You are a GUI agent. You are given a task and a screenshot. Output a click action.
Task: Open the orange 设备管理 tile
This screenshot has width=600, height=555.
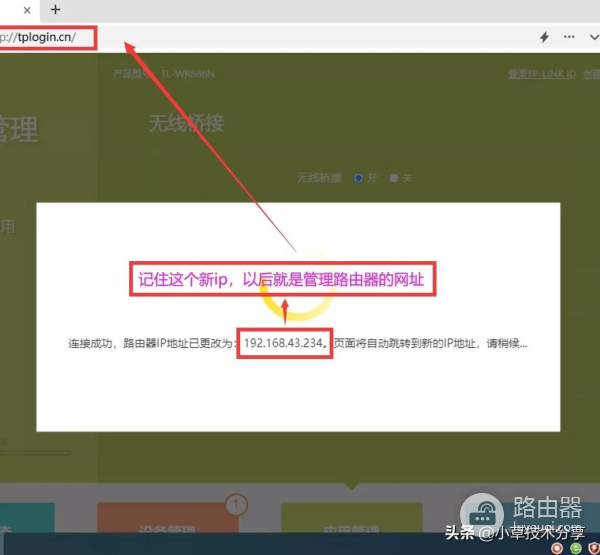[x=168, y=517]
